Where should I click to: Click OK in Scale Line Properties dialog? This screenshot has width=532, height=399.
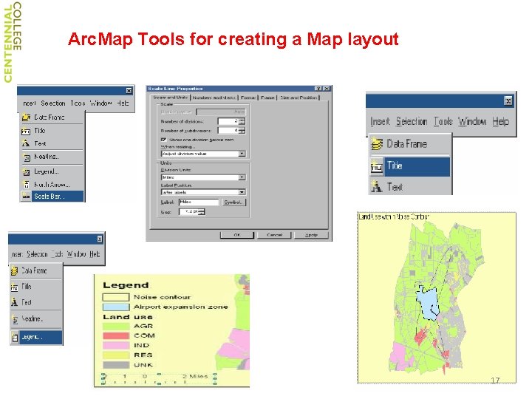coord(237,235)
